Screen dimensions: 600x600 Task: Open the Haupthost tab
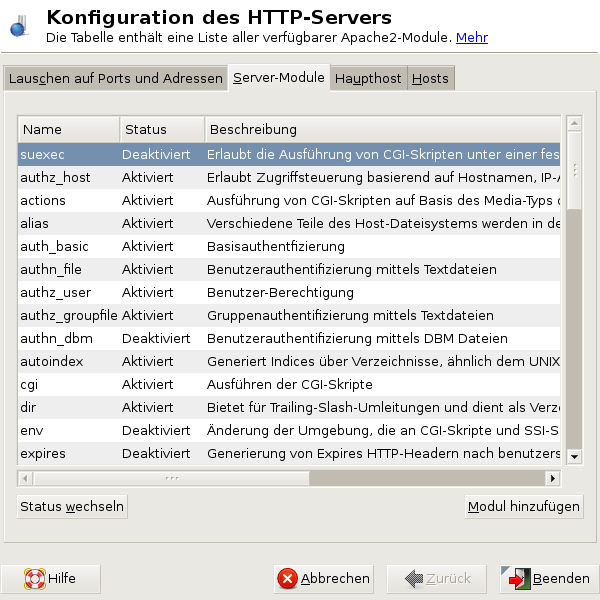pos(368,78)
